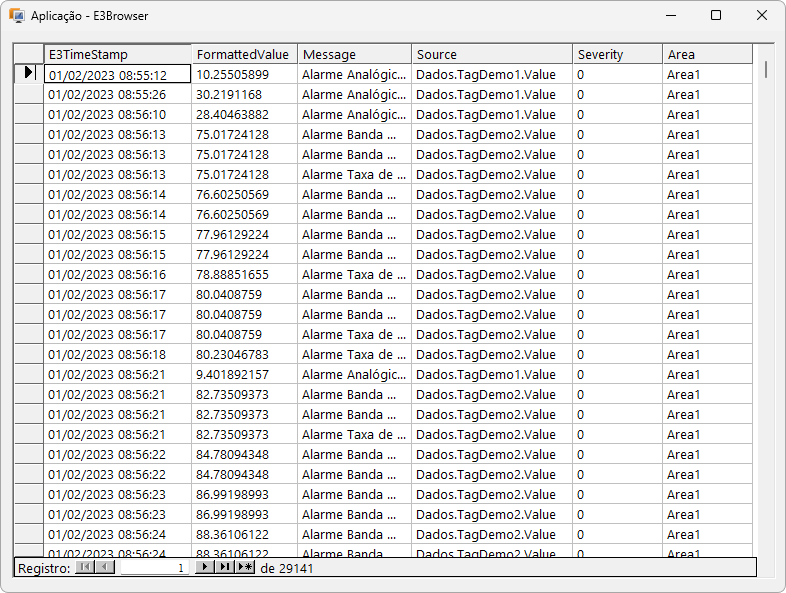Click the E3Browser application icon in title bar
Screen dimensions: 786x593
[17, 16]
